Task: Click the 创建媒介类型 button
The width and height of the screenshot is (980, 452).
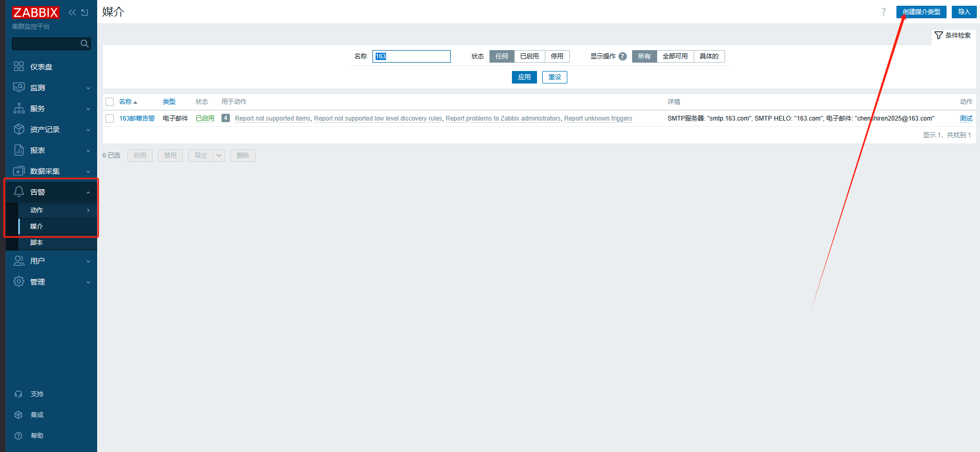Action: [x=921, y=12]
